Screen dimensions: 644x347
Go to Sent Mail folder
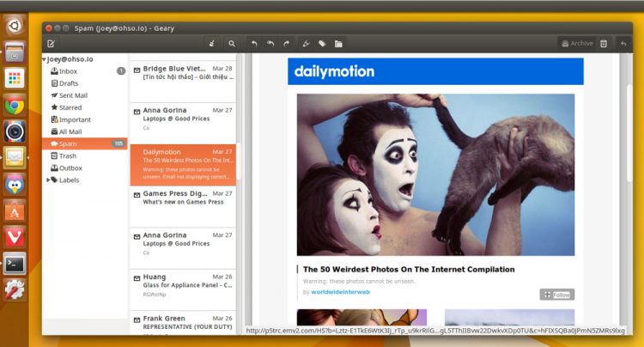tap(85, 95)
